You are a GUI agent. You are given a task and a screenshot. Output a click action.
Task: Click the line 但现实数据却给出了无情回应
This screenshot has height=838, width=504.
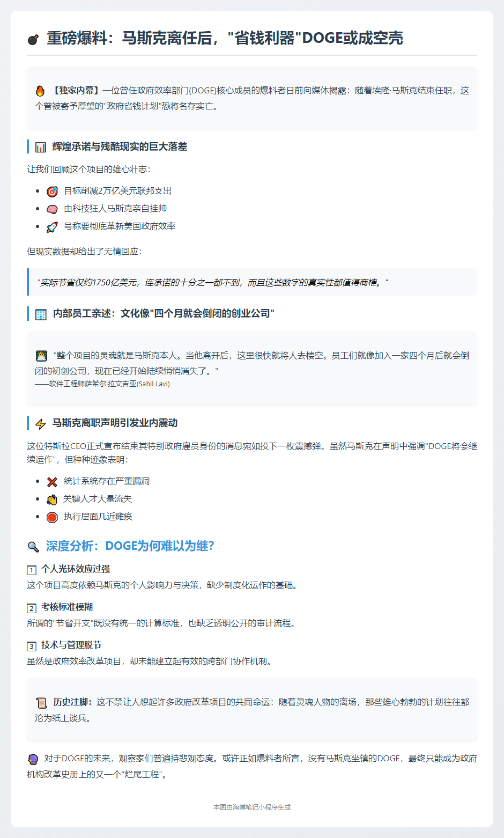pyautogui.click(x=85, y=252)
